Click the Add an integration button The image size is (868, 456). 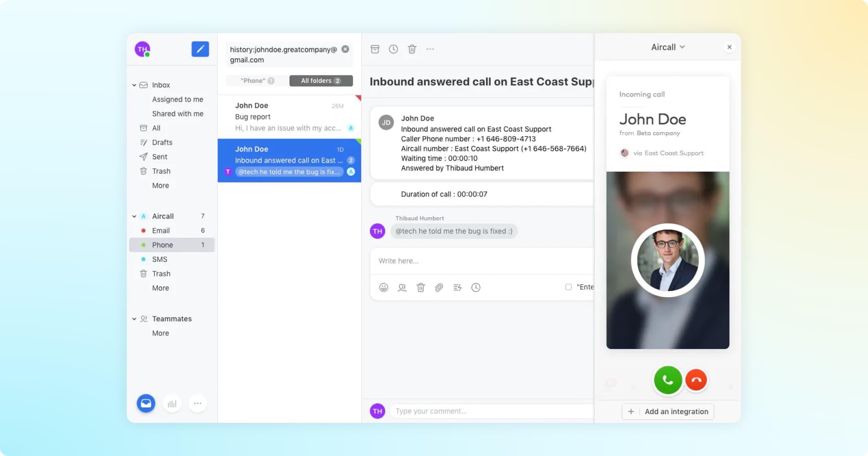pyautogui.click(x=668, y=411)
